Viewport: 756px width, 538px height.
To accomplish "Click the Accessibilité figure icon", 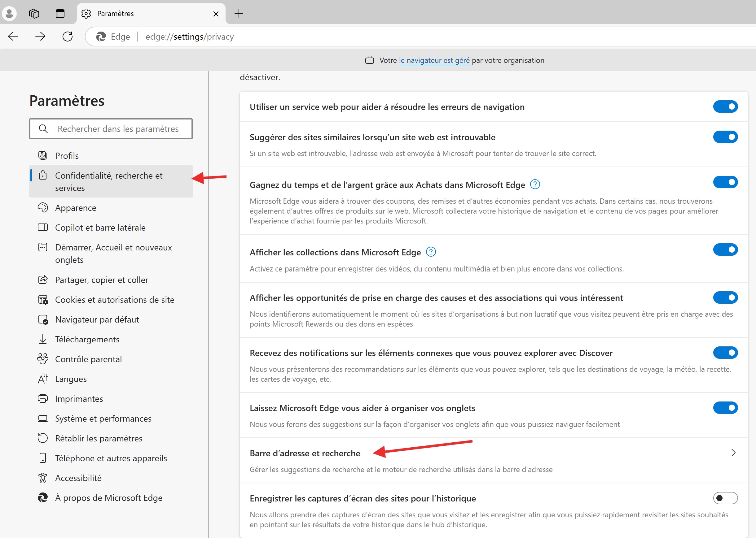I will pyautogui.click(x=43, y=478).
